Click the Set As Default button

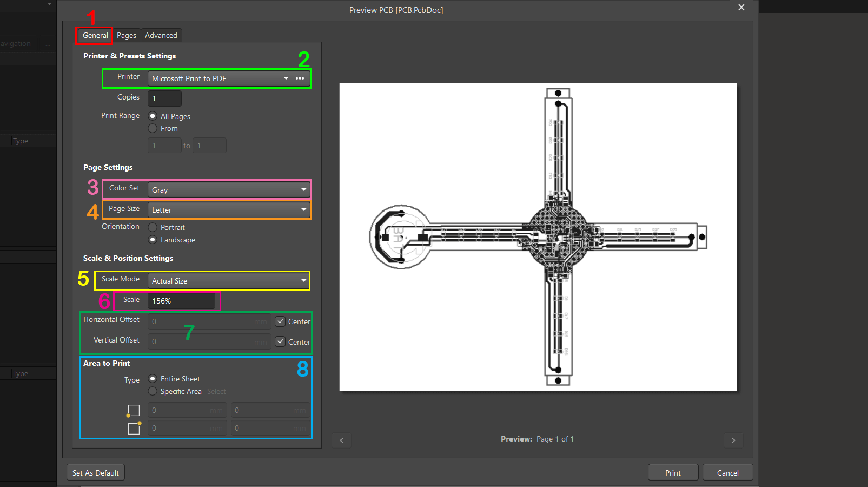point(96,472)
